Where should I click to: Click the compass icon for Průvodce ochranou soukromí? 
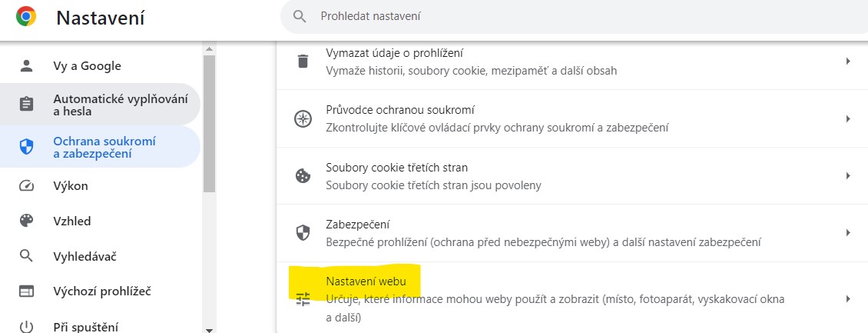tap(303, 118)
